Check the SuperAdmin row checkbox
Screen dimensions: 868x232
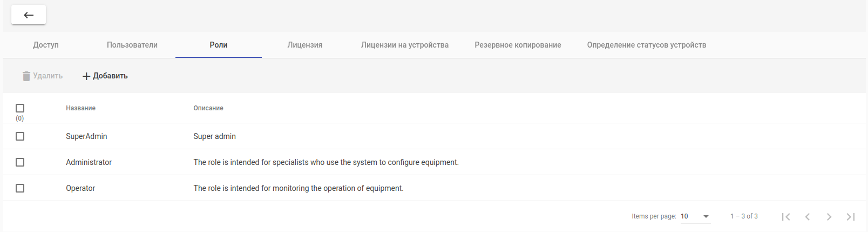pos(20,136)
